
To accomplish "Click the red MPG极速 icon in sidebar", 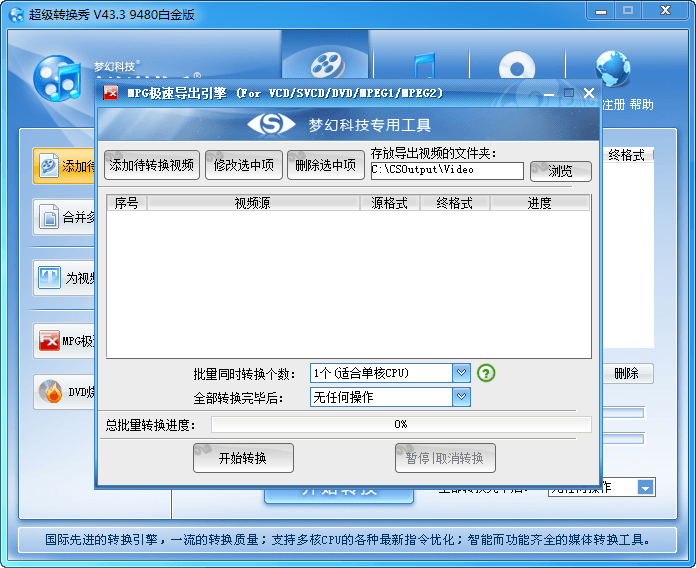I will [x=49, y=341].
